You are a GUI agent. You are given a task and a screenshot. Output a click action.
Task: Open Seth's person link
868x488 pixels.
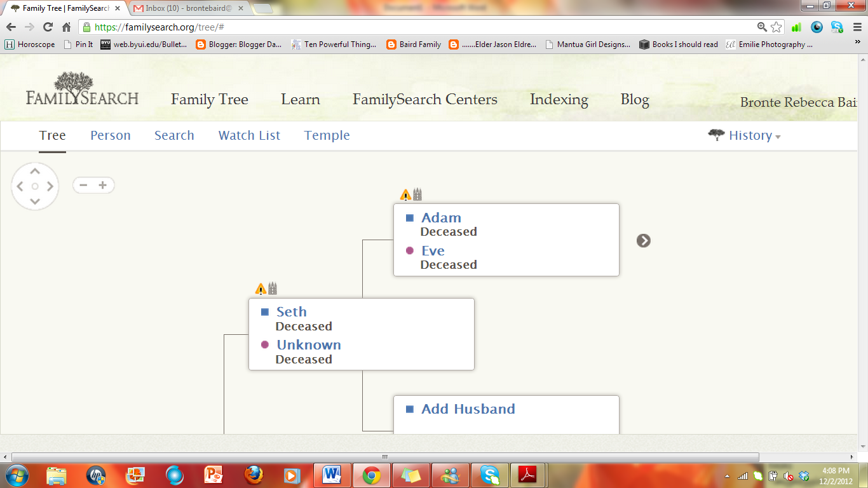coord(292,311)
